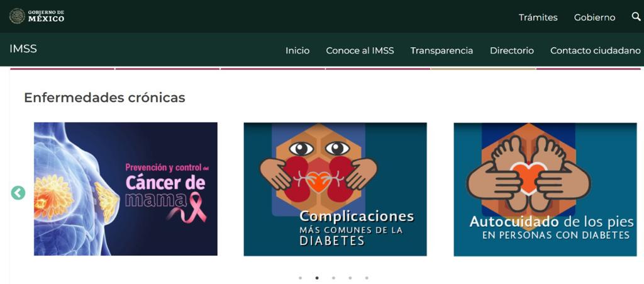The width and height of the screenshot is (644, 284).
Task: Go to Directorio
Action: point(512,50)
